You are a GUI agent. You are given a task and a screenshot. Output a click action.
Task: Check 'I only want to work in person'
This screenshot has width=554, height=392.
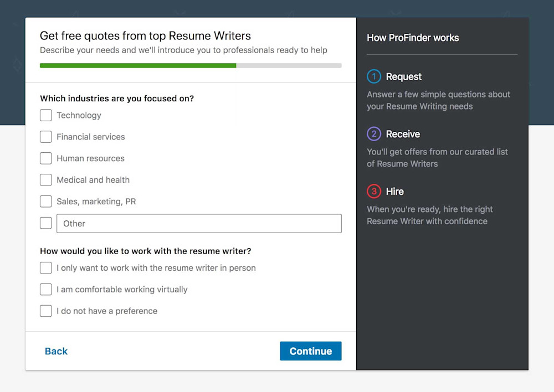click(x=45, y=267)
